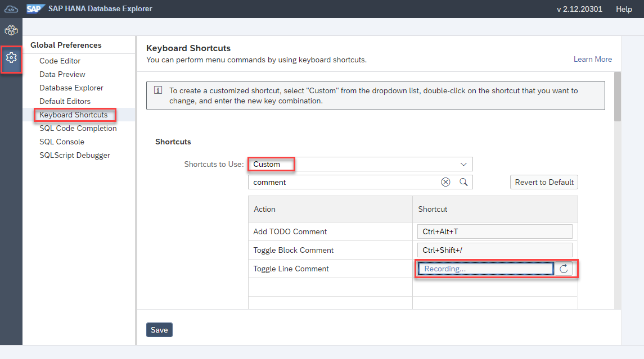Click the Ctrl+Alt+T shortcut field
Viewport: 644px width, 359px height.
point(494,231)
